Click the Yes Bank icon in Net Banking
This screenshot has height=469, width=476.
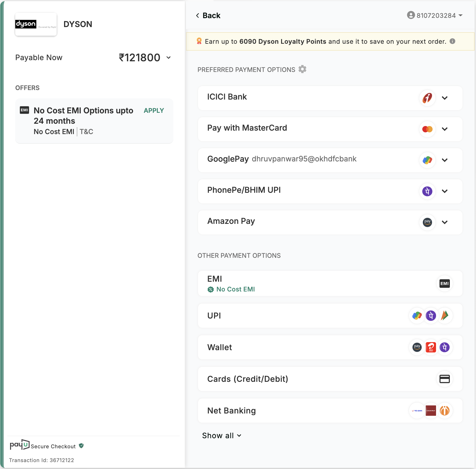(x=417, y=411)
